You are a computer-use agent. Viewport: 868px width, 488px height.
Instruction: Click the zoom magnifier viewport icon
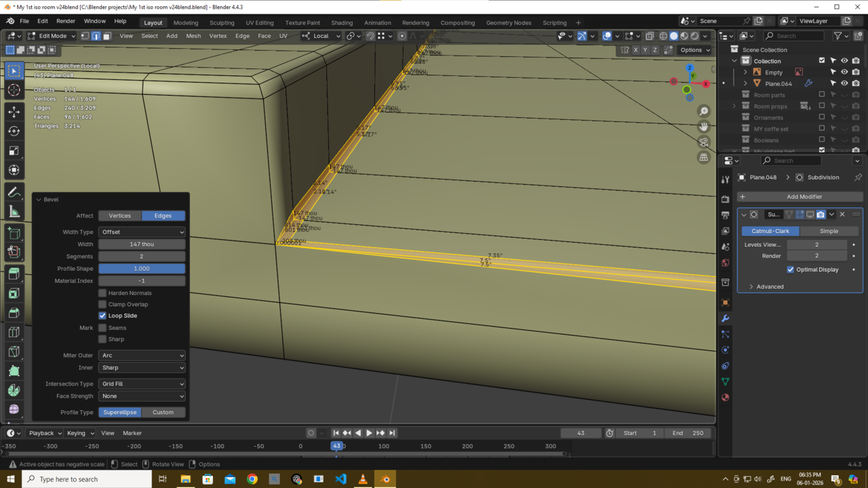coord(704,111)
